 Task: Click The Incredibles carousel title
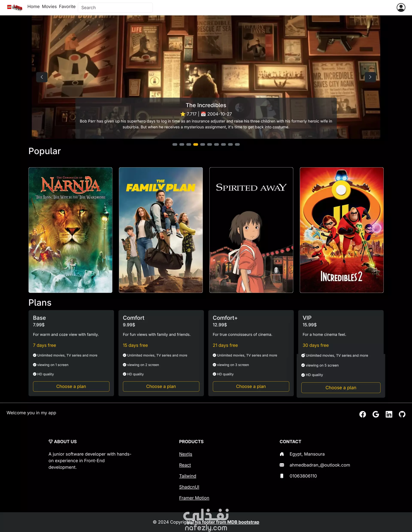[x=206, y=105]
